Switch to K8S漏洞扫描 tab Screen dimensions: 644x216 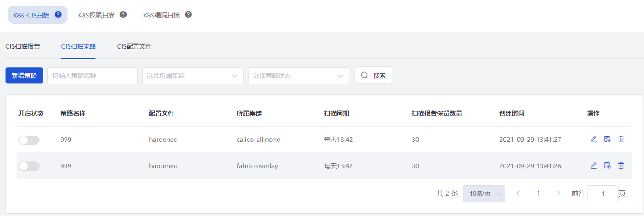coord(161,15)
